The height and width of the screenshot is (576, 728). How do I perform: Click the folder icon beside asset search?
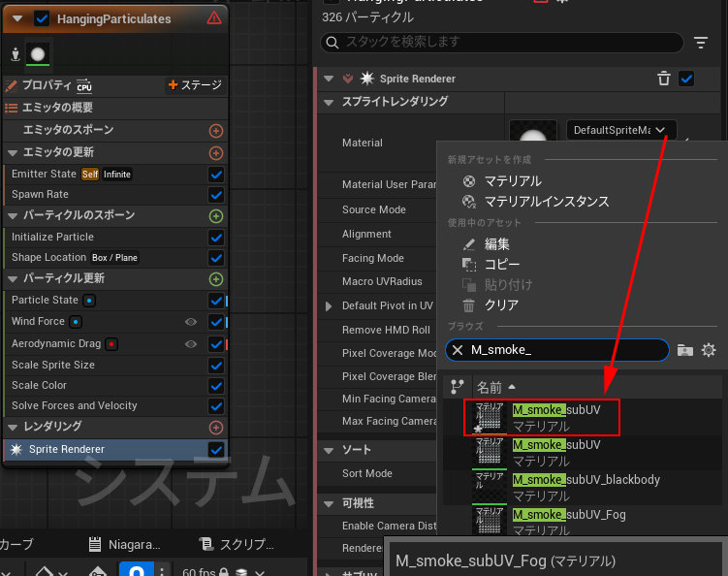point(685,350)
